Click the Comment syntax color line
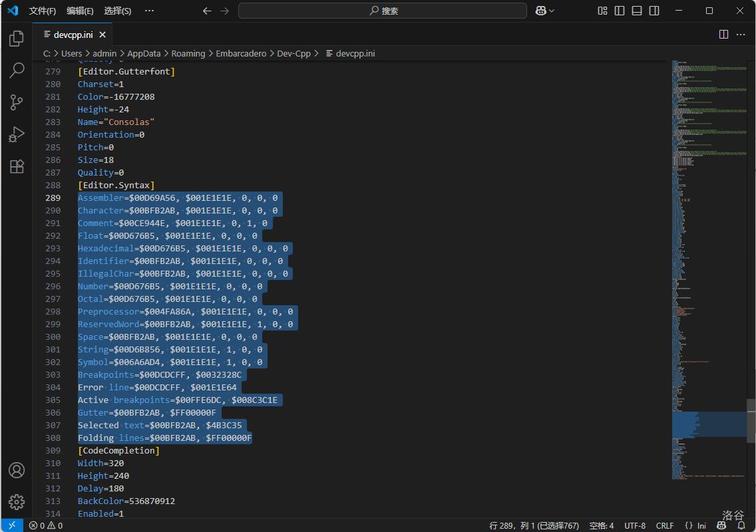The image size is (756, 532). (172, 223)
